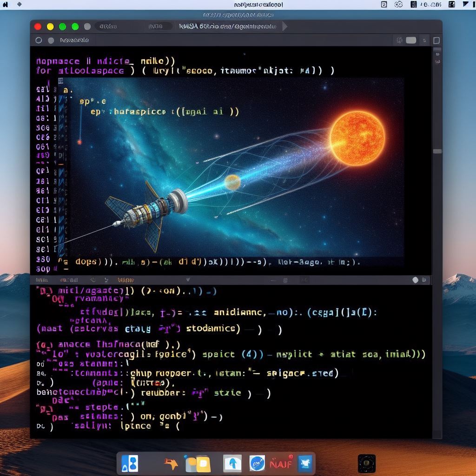The height and width of the screenshot is (476, 476).
Task: Open the yellow folders icon in dock
Action: click(198, 463)
